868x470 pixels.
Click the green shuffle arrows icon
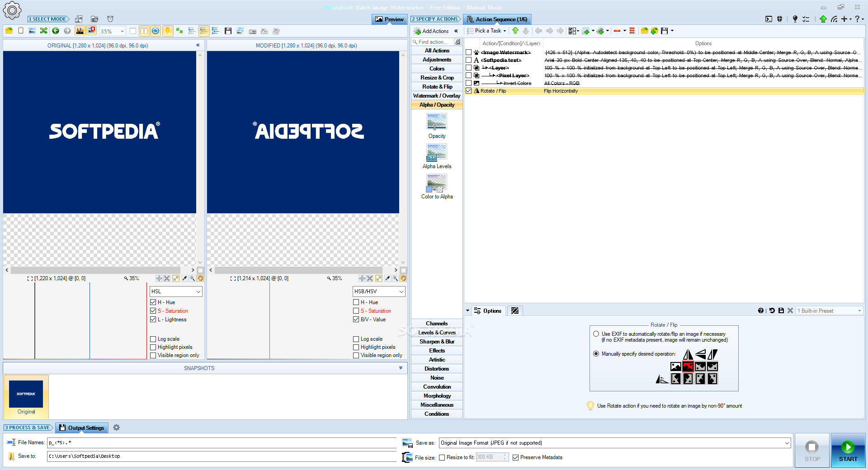coord(44,31)
